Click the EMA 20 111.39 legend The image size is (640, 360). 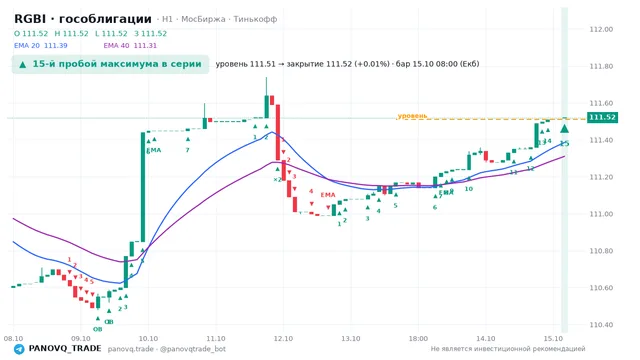[x=41, y=45]
